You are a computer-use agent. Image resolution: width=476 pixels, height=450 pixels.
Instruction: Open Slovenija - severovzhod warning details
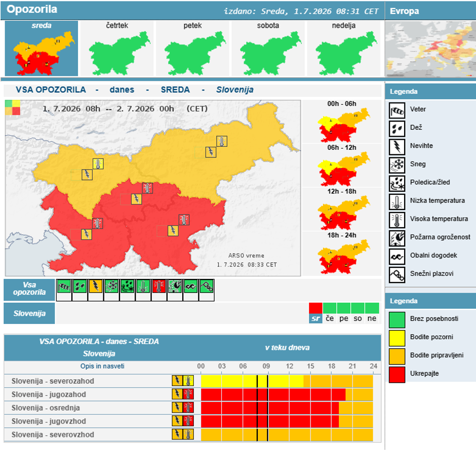click(53, 434)
